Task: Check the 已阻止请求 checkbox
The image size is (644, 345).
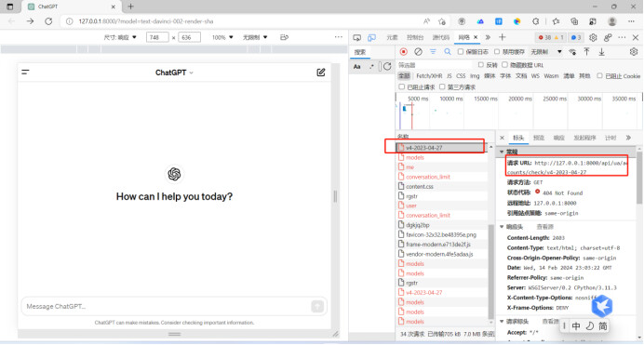Action: 402,86
